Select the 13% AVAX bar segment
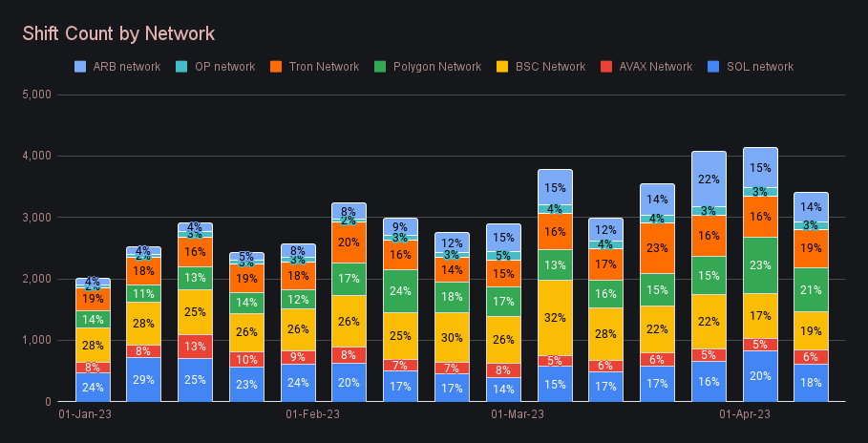This screenshot has height=443, width=868. (x=195, y=347)
